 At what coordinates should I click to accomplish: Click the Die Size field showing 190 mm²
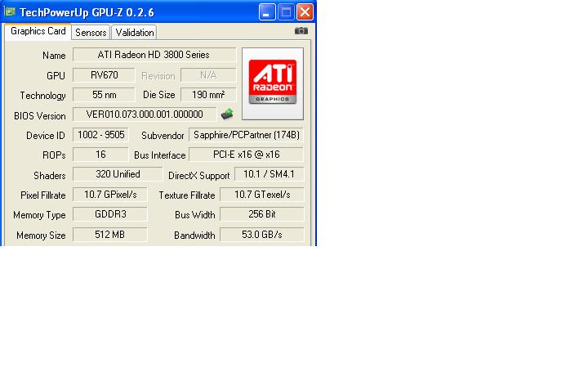coord(208,95)
